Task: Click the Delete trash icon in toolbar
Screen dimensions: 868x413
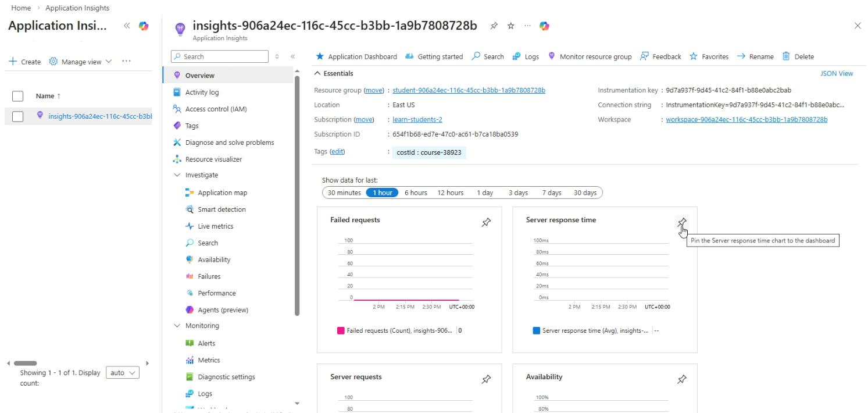Action: click(x=786, y=56)
